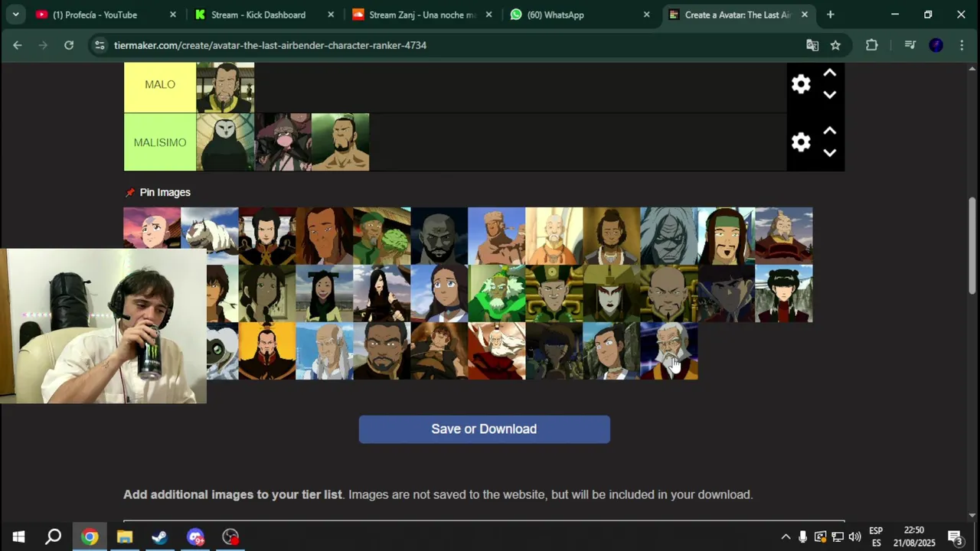Screen dimensions: 980x551
Task: Move the MALISIMO tier up
Action: pos(829,131)
